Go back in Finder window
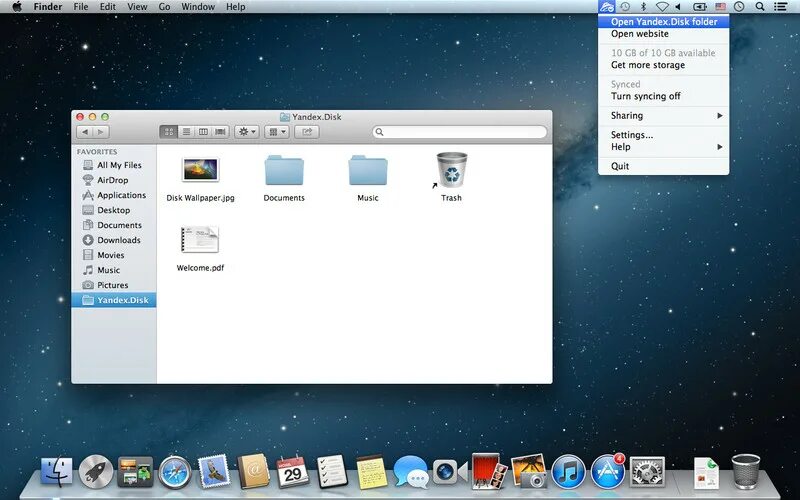 point(85,132)
